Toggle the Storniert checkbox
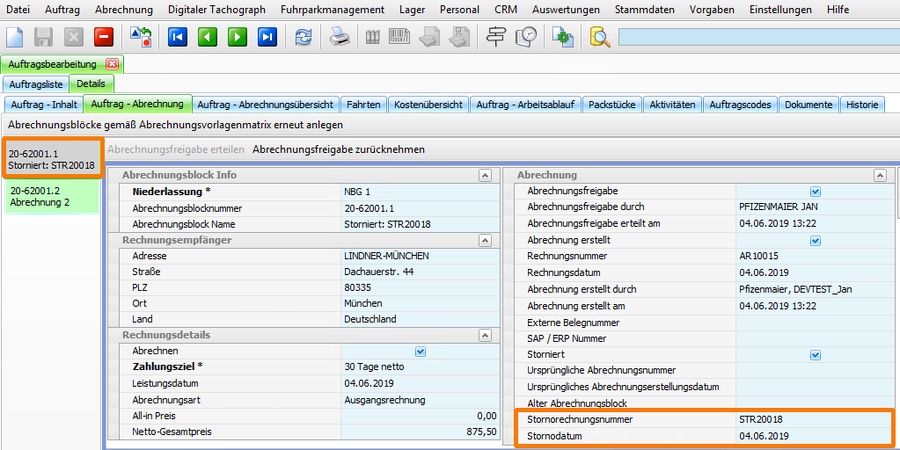Image resolution: width=900 pixels, height=450 pixels. coord(815,355)
